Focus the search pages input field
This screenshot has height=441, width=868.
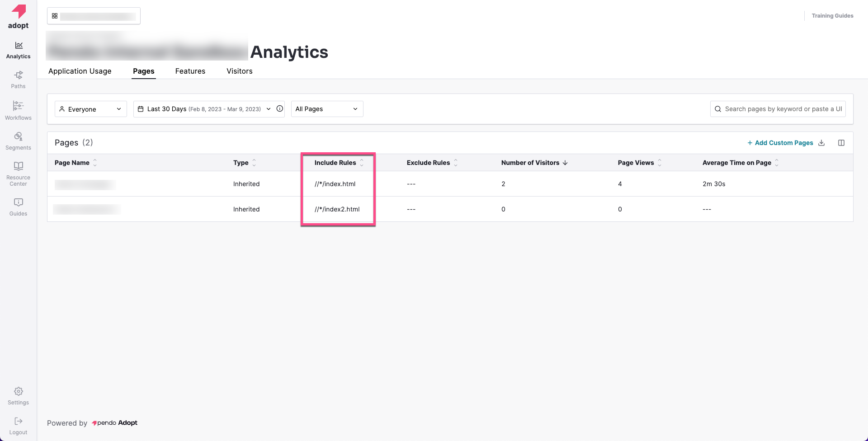tap(778, 109)
